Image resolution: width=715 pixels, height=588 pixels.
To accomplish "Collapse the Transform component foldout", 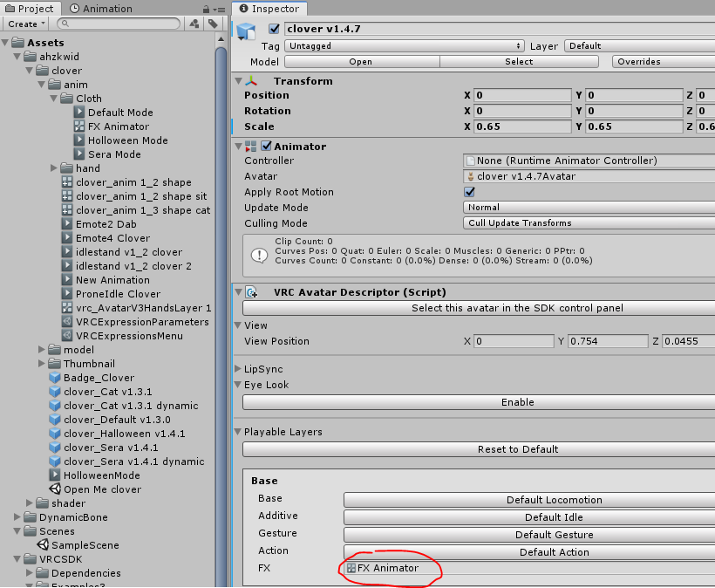I will coord(239,81).
